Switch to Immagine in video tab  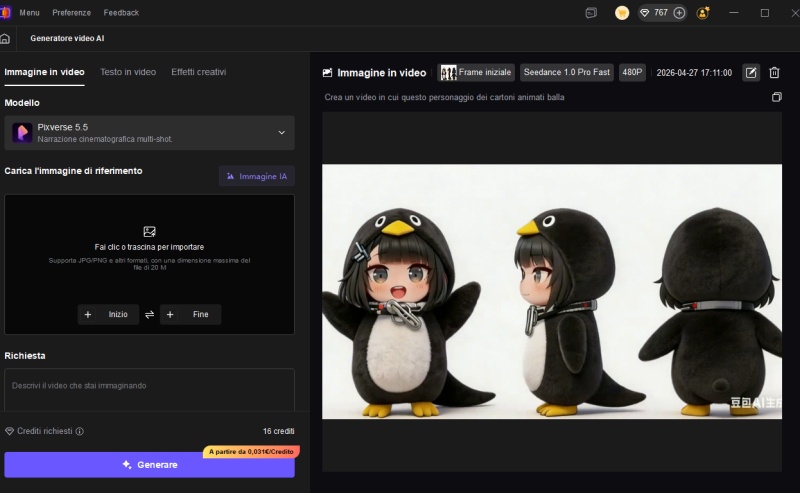click(x=44, y=72)
